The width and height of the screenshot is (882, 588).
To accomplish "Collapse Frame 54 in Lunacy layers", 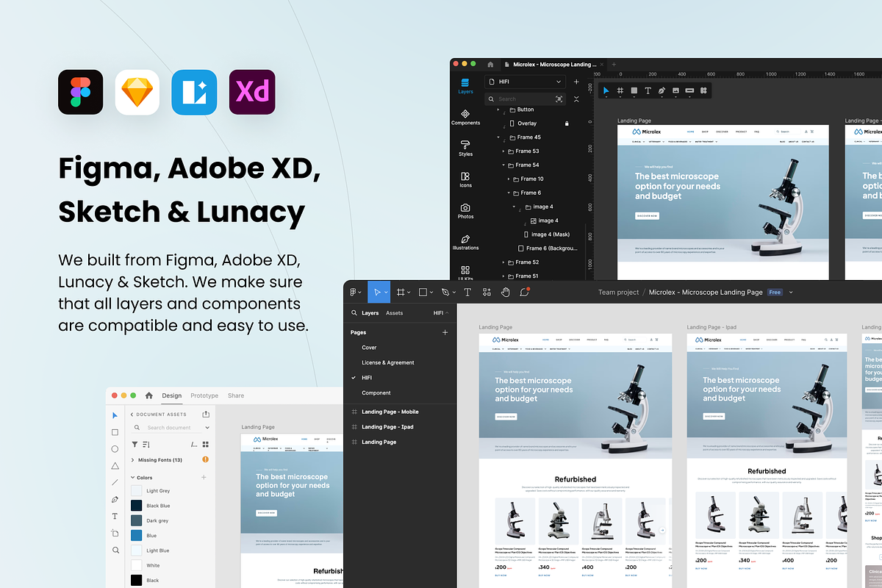I will (x=504, y=165).
